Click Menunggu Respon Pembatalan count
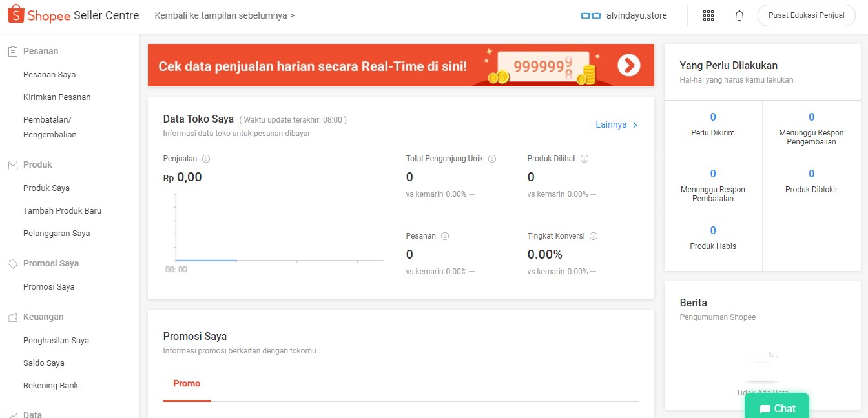868x418 pixels. [713, 174]
